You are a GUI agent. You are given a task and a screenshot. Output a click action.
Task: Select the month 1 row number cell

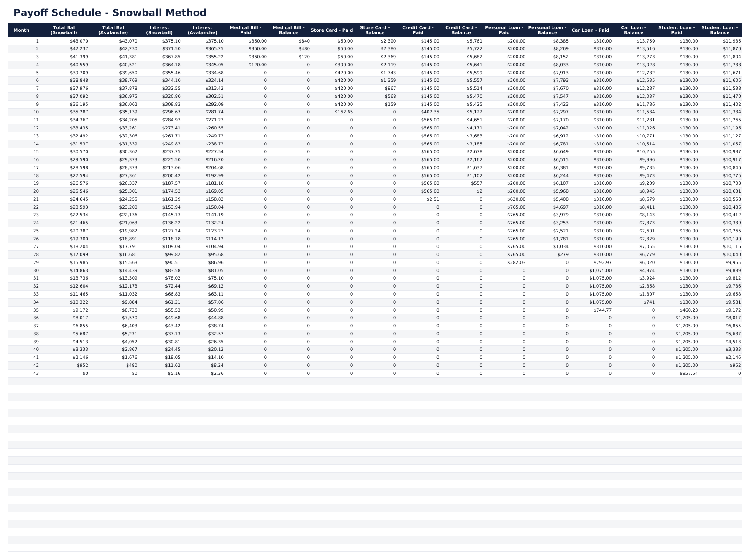click(37, 41)
